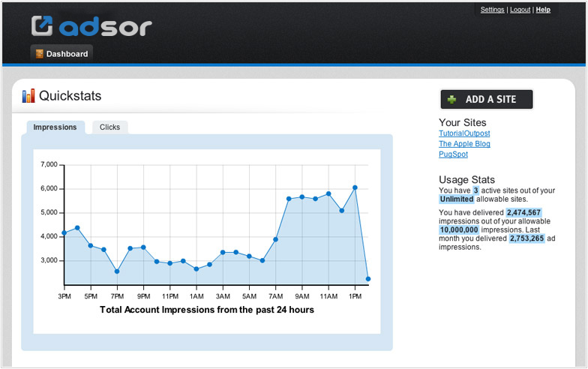Switch to the Impressions tab

tap(55, 127)
